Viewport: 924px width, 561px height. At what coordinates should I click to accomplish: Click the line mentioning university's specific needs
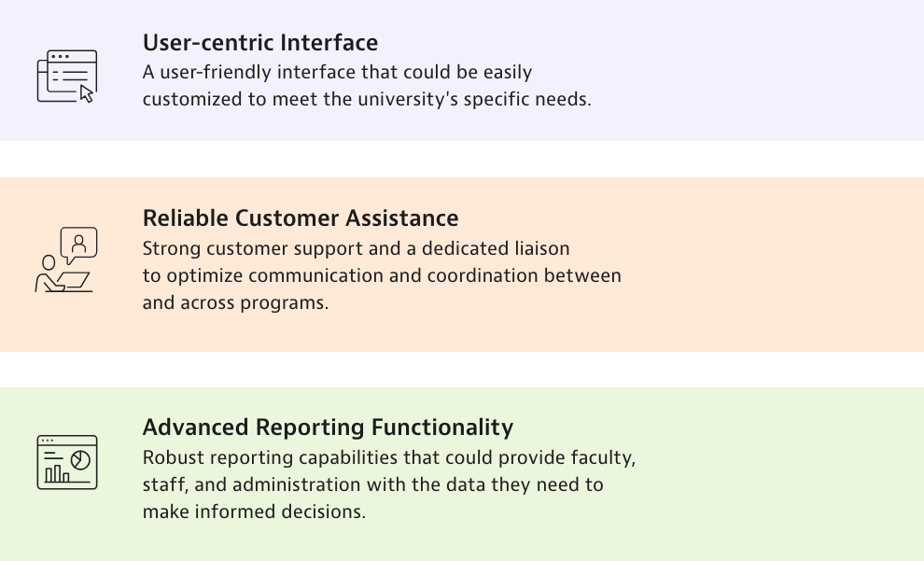tap(367, 99)
